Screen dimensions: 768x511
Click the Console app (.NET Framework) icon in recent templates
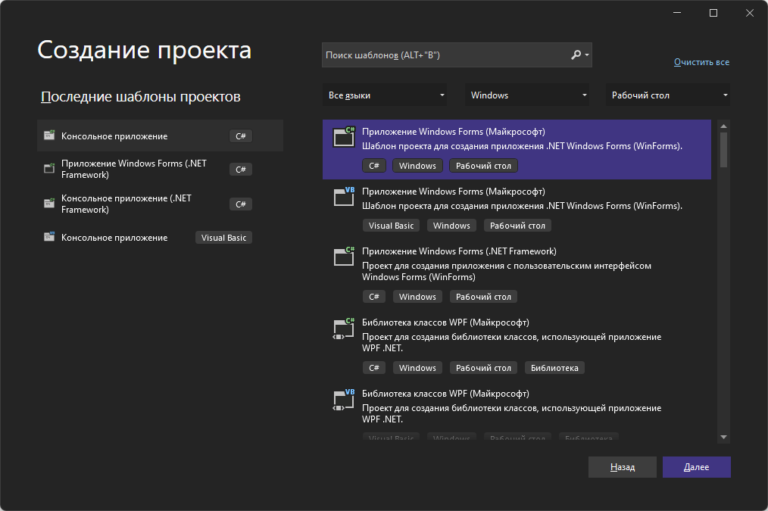[x=49, y=203]
